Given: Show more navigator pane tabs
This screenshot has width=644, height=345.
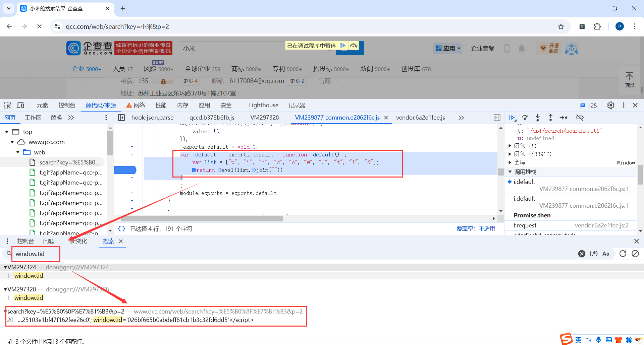Looking at the screenshot, I should [x=71, y=118].
